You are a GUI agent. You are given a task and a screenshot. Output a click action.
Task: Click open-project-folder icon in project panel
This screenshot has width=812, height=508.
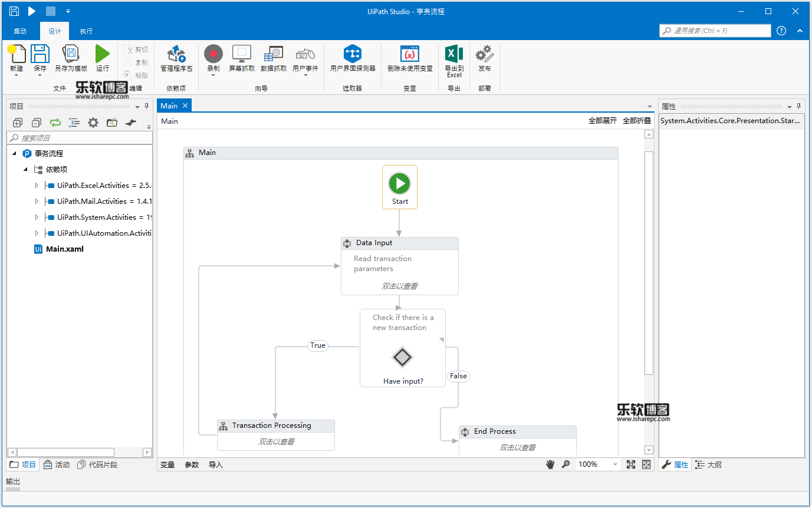[112, 123]
